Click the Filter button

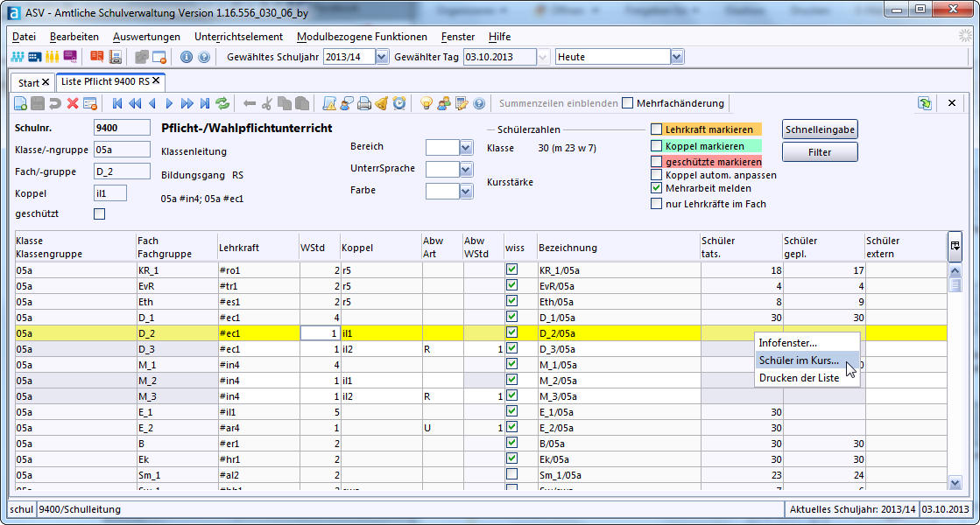(820, 152)
